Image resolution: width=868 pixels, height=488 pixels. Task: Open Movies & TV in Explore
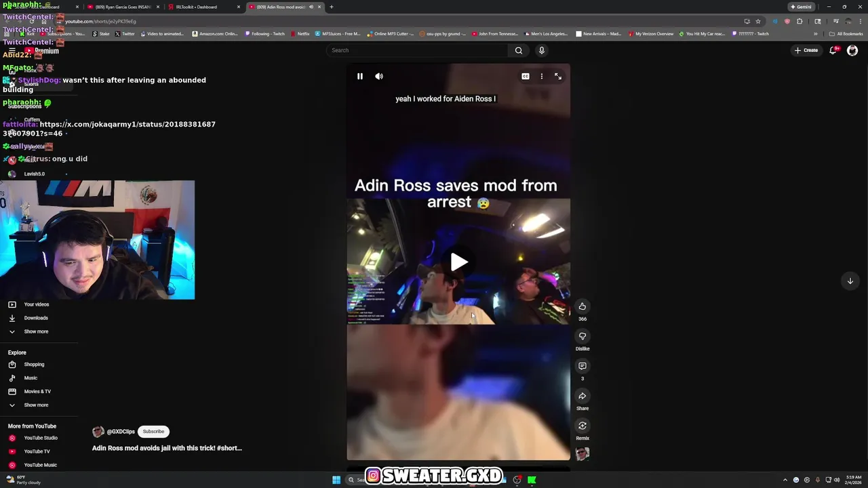[37, 392]
